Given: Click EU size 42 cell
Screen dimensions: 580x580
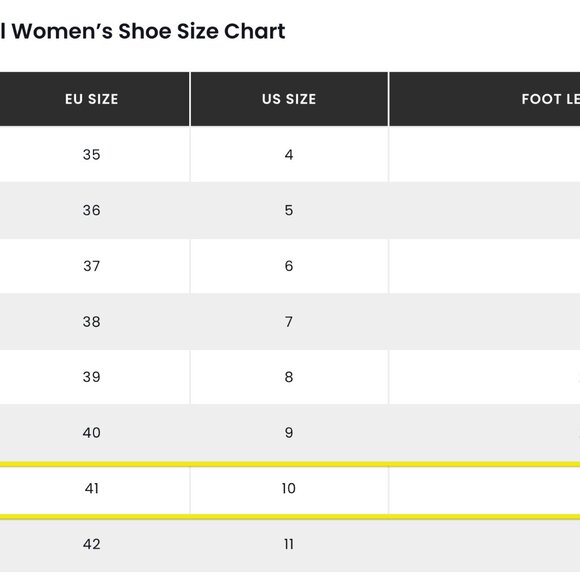Looking at the screenshot, I should 94,544.
